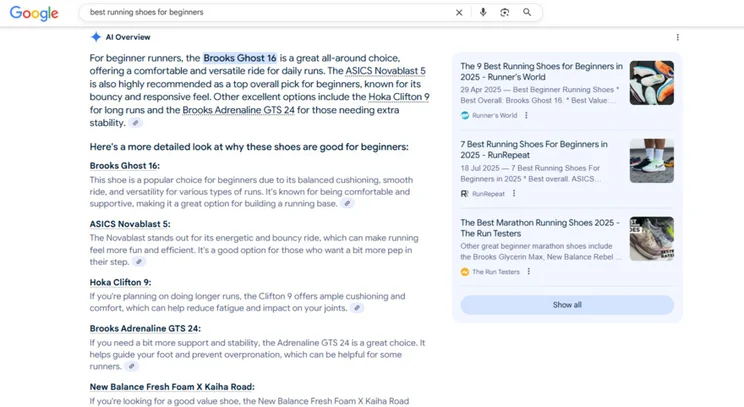Click Runner's World article shoe thumbnail
The width and height of the screenshot is (744, 407).
coord(652,83)
